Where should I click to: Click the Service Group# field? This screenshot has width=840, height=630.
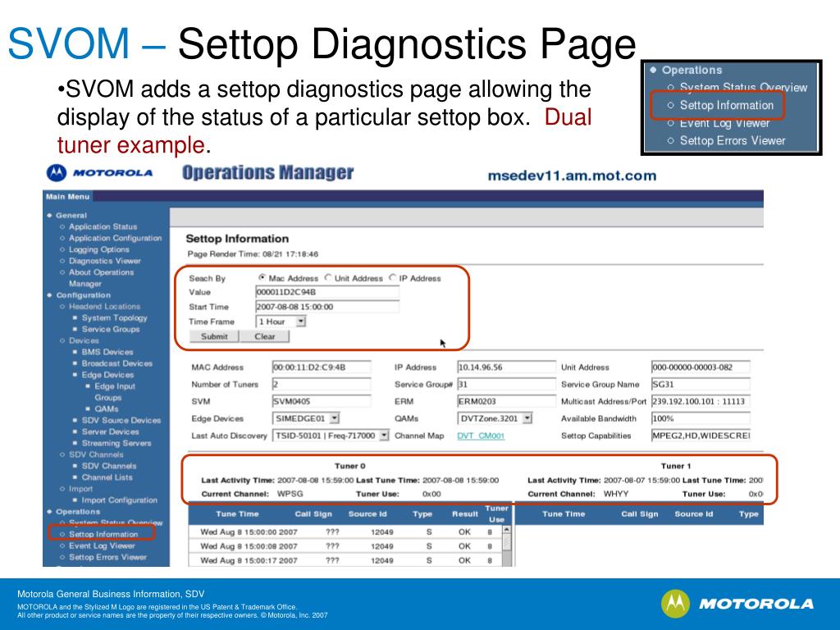coord(506,385)
